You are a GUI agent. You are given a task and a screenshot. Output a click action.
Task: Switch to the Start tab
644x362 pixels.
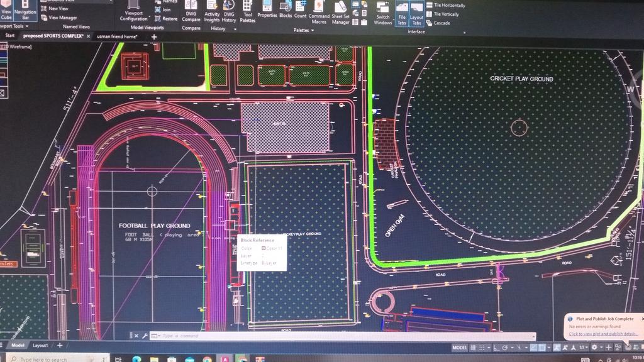10,36
